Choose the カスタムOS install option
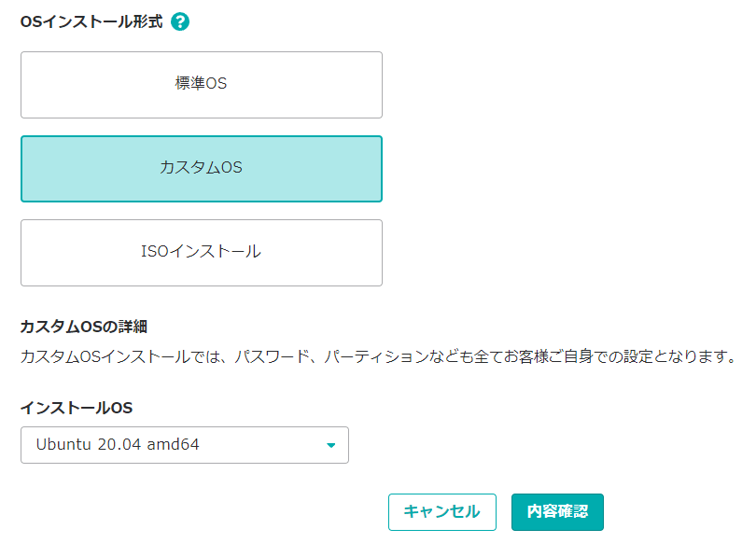This screenshot has width=756, height=543. (202, 169)
